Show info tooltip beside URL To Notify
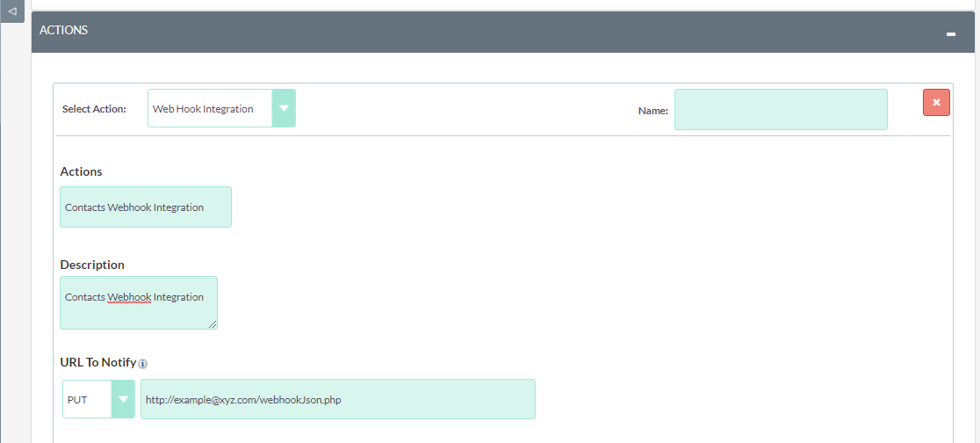The width and height of the screenshot is (980, 443). pos(142,364)
